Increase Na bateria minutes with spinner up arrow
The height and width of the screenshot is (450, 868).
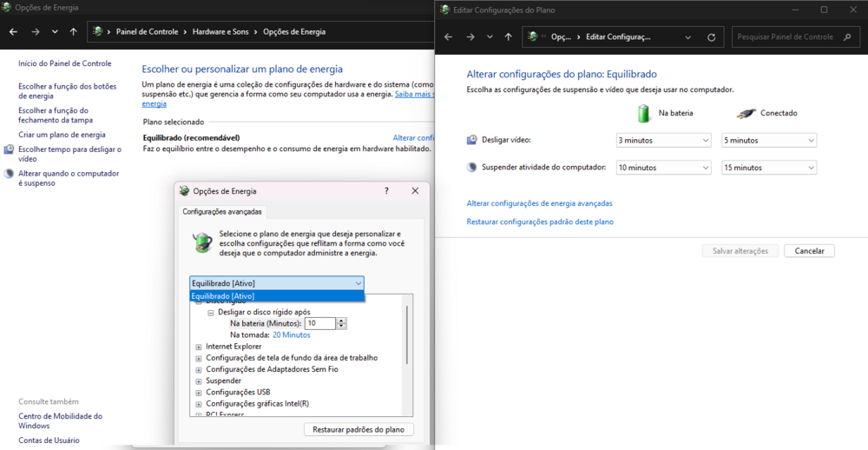tap(341, 320)
